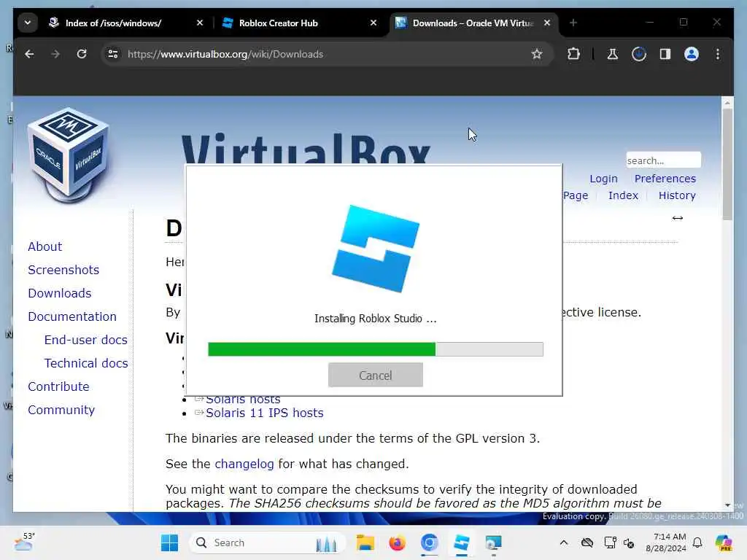The width and height of the screenshot is (747, 560).
Task: Click the Roblox Studio logo in installer
Action: point(376,249)
